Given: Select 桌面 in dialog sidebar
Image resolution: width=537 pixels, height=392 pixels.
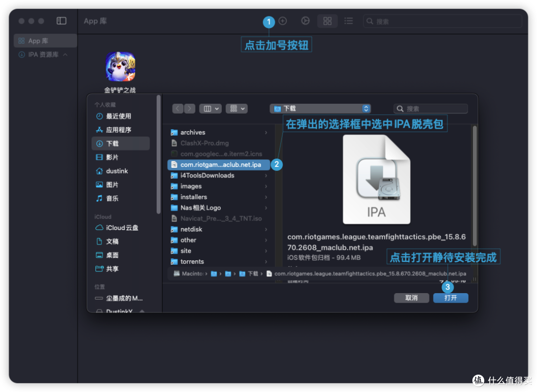Looking at the screenshot, I should [x=120, y=255].
